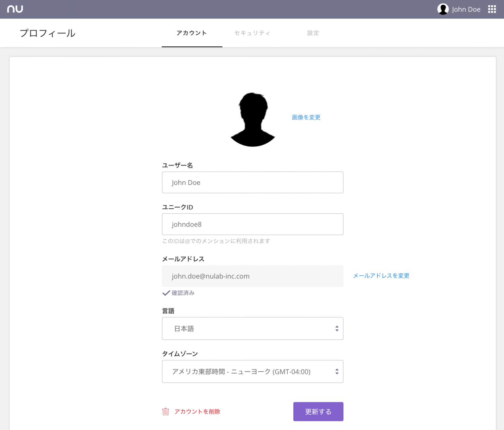504x430 pixels.
Task: Click the メールアドレスを変更 link
Action: 381,276
